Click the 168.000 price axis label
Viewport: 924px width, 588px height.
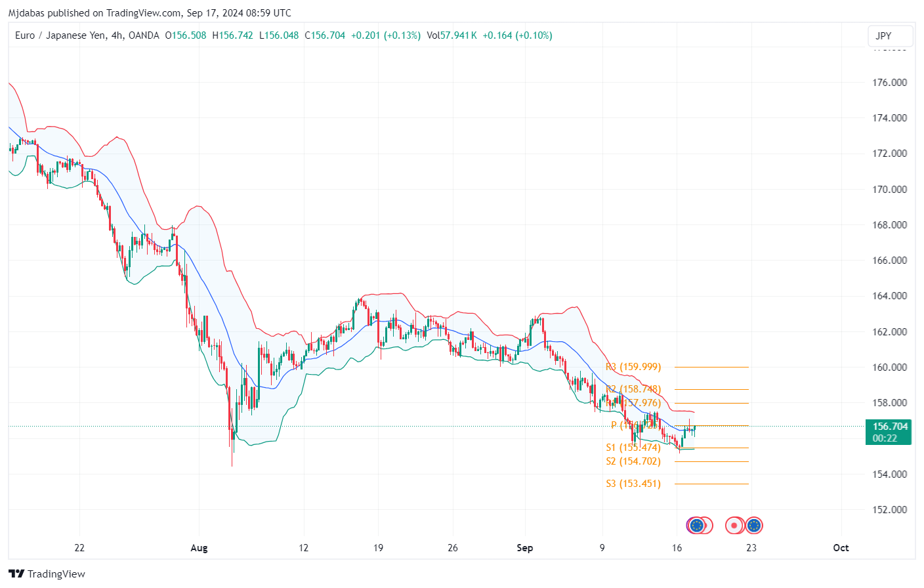click(890, 225)
